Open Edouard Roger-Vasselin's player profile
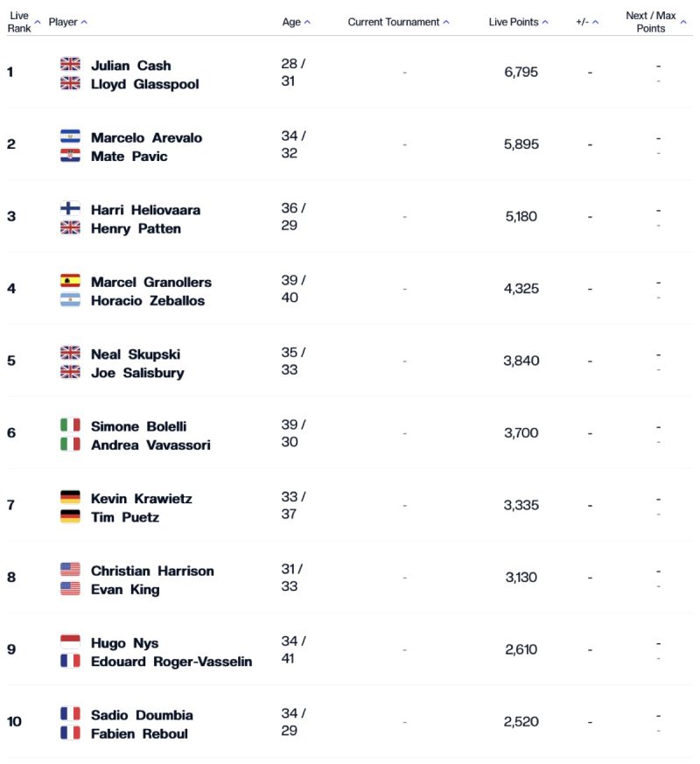The width and height of the screenshot is (700, 764). tap(171, 662)
